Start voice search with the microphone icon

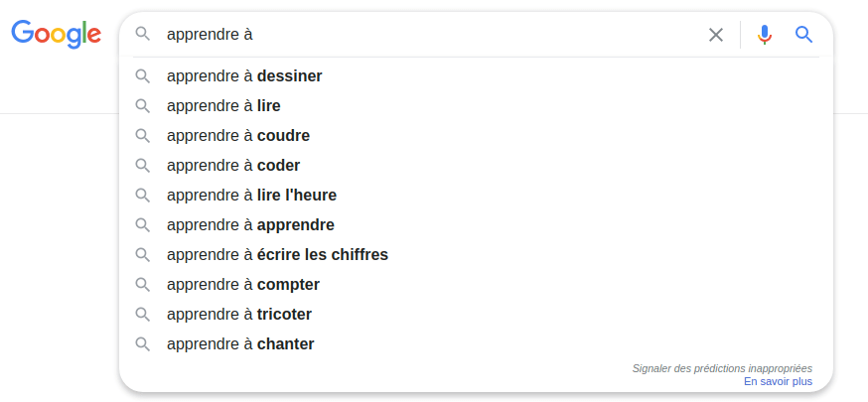[x=764, y=35]
